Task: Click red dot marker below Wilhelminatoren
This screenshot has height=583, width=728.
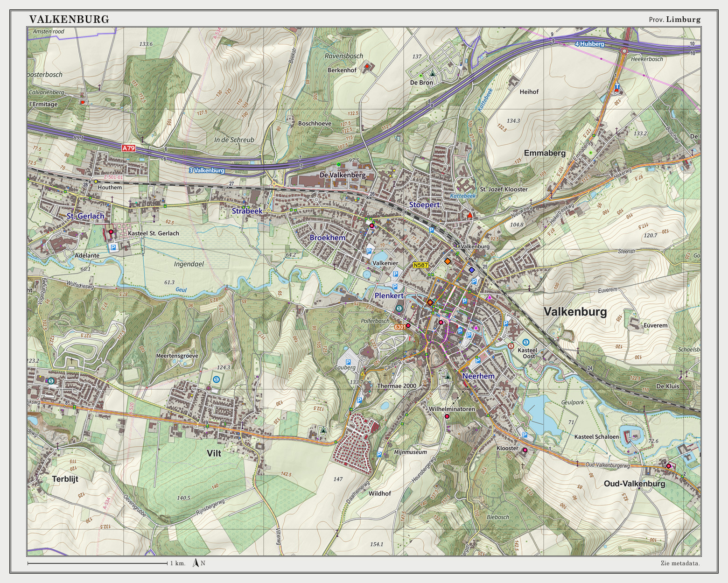Action: pos(447,416)
